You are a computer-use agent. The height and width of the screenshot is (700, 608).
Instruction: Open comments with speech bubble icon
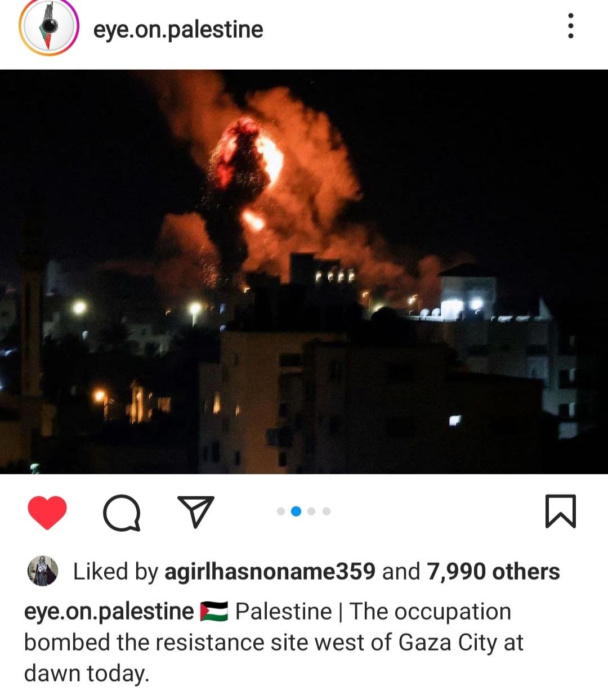click(122, 512)
